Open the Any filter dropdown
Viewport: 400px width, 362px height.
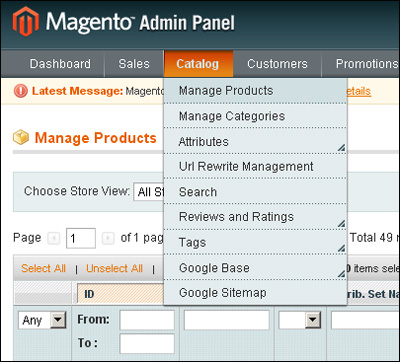42,320
